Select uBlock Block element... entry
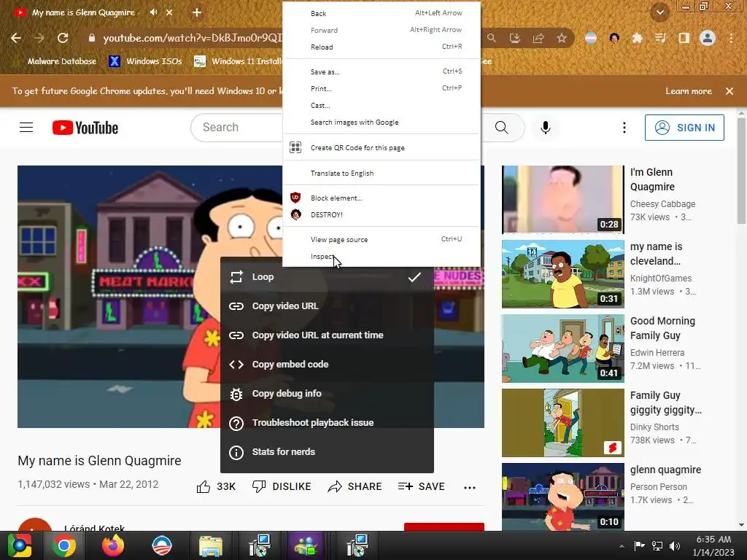This screenshot has height=560, width=747. 381,198
